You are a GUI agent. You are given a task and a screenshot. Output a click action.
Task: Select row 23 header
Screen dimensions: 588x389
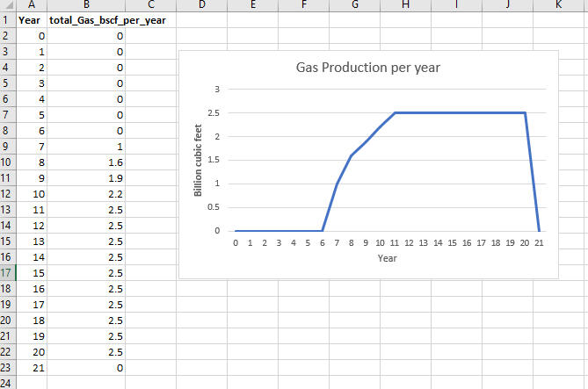pyautogui.click(x=8, y=368)
